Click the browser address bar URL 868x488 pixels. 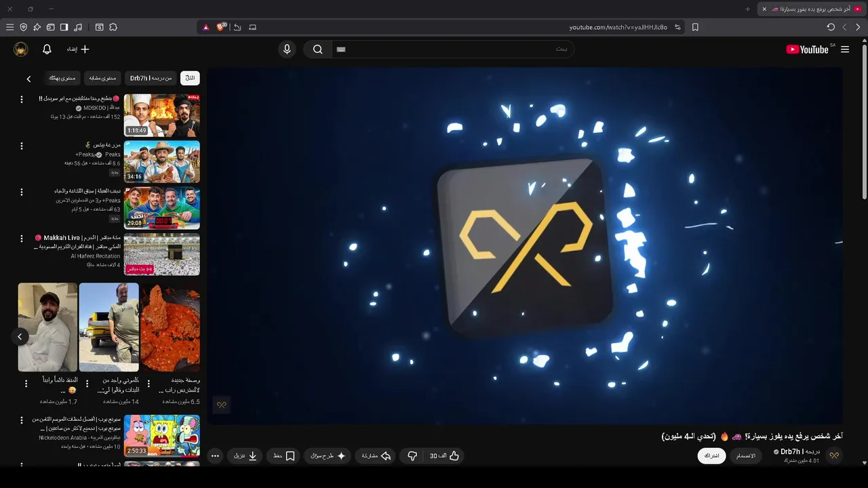pyautogui.click(x=618, y=27)
